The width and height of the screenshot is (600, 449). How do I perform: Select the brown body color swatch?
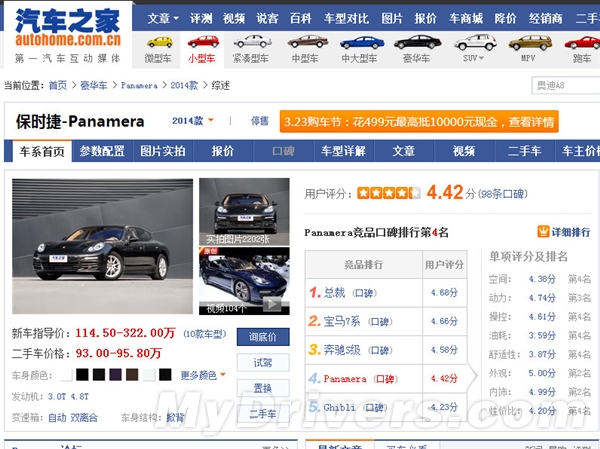point(132,375)
